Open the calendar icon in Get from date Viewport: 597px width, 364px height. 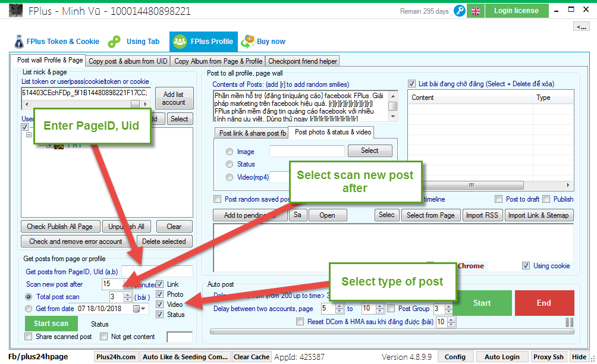[136, 309]
